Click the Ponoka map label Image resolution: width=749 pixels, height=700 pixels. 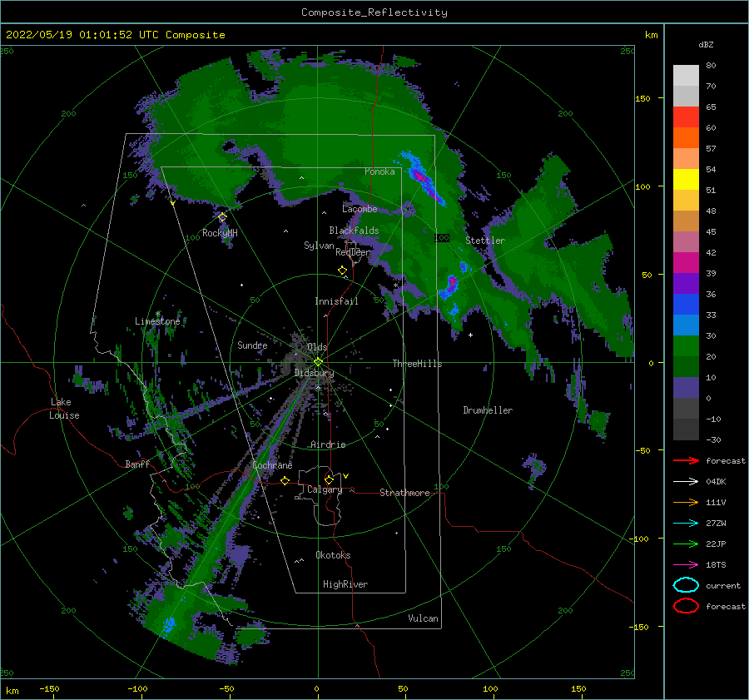click(x=379, y=171)
